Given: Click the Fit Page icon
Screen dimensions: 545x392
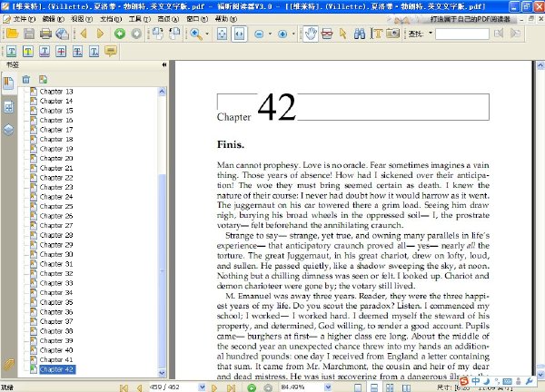Looking at the screenshot, I should tap(223, 34).
